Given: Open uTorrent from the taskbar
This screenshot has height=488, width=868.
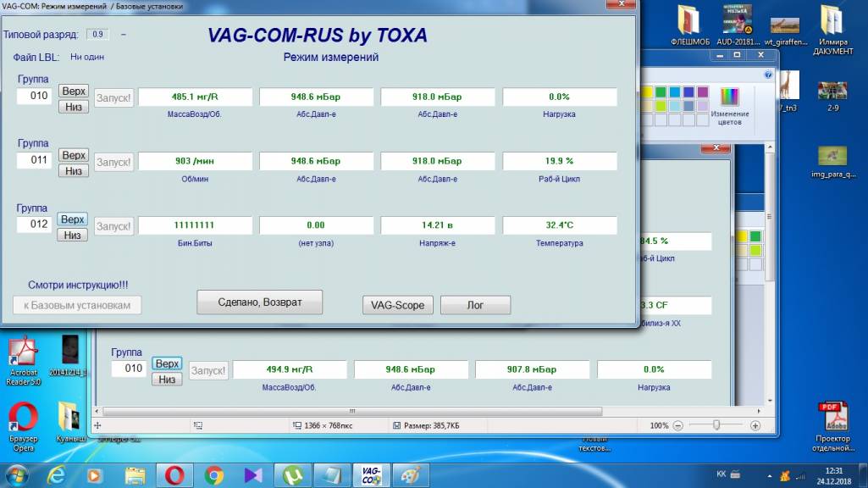Looking at the screenshot, I should tap(292, 474).
